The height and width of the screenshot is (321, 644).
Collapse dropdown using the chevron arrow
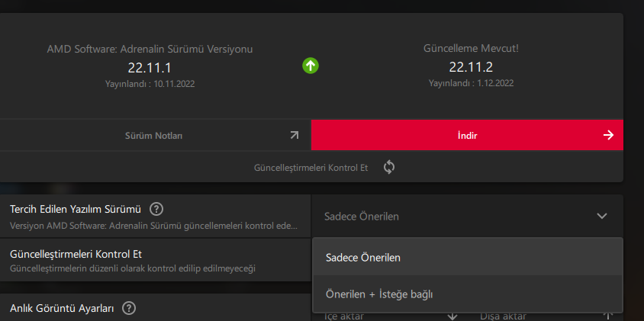click(x=602, y=216)
